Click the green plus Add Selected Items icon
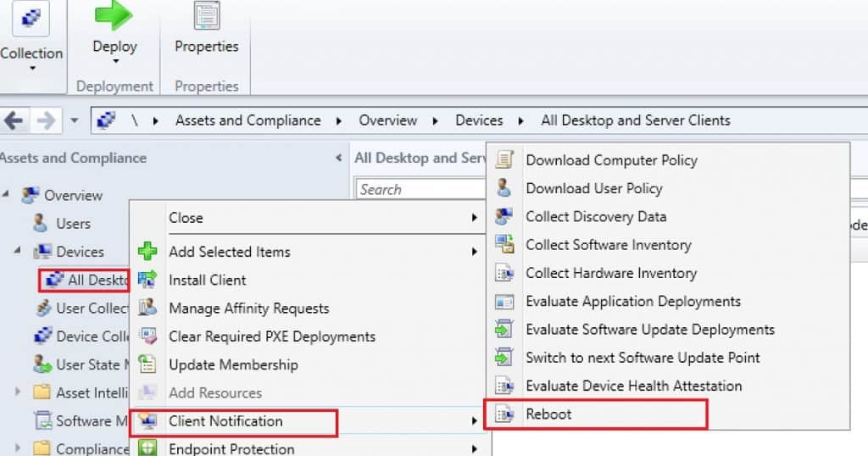This screenshot has width=868, height=456. point(148,252)
